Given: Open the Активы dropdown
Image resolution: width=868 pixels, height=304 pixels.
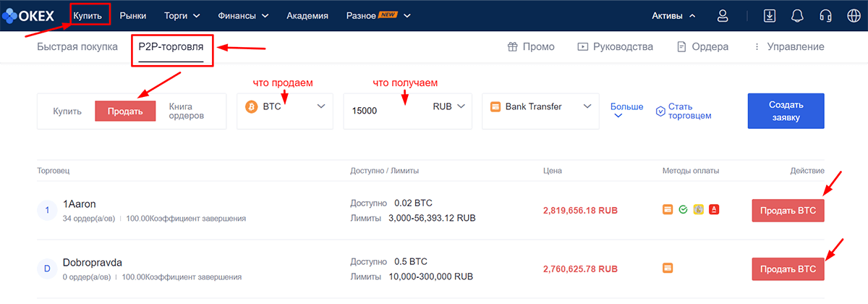Looking at the screenshot, I should coord(674,15).
